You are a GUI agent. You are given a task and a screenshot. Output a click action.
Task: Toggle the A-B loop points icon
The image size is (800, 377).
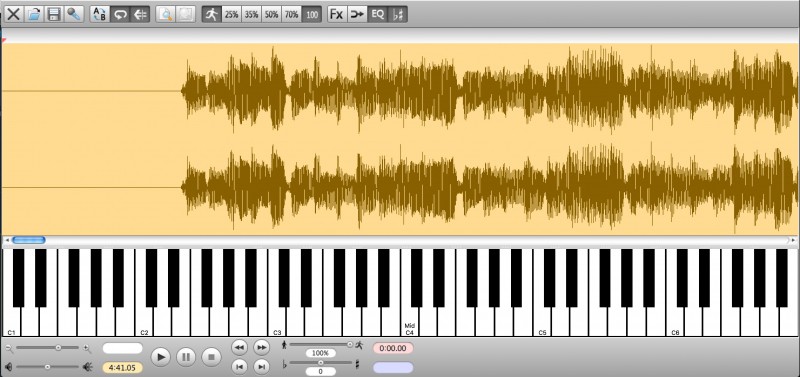99,14
